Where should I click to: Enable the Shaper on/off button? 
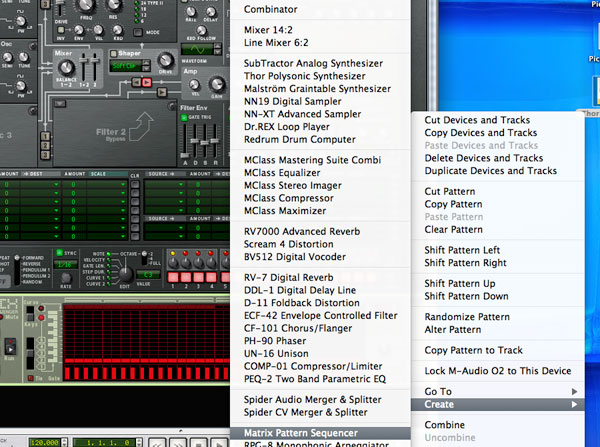(113, 54)
